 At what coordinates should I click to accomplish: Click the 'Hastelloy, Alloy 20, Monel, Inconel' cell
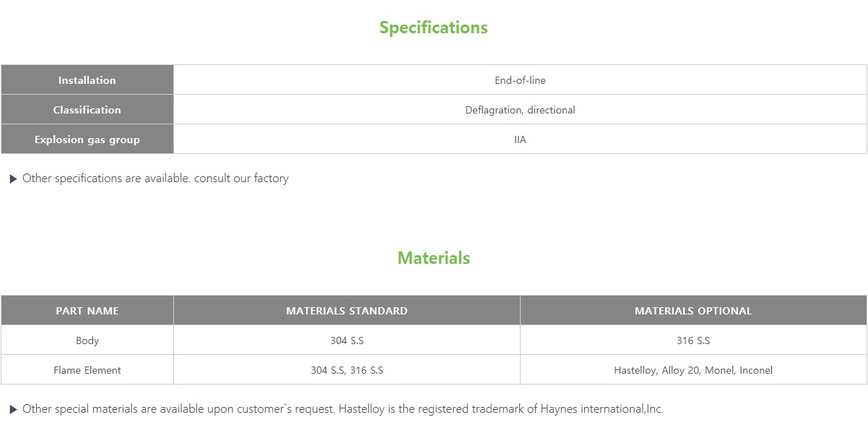[x=693, y=370]
